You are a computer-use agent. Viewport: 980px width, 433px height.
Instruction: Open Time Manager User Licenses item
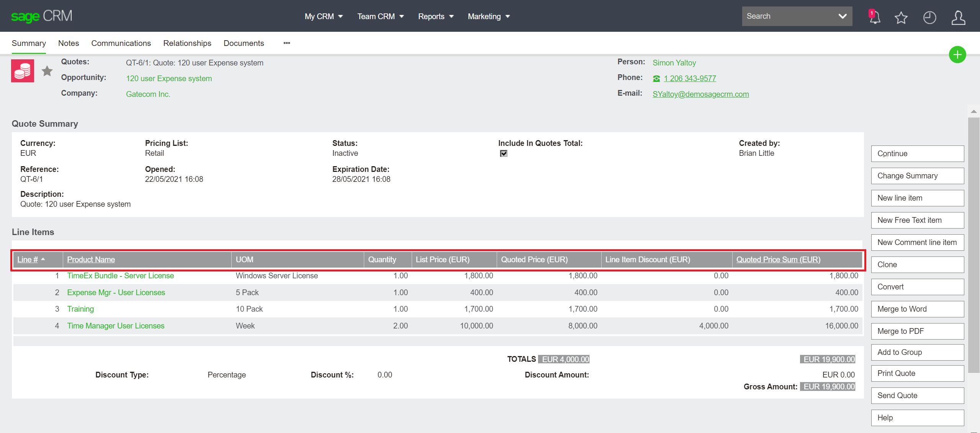(116, 326)
